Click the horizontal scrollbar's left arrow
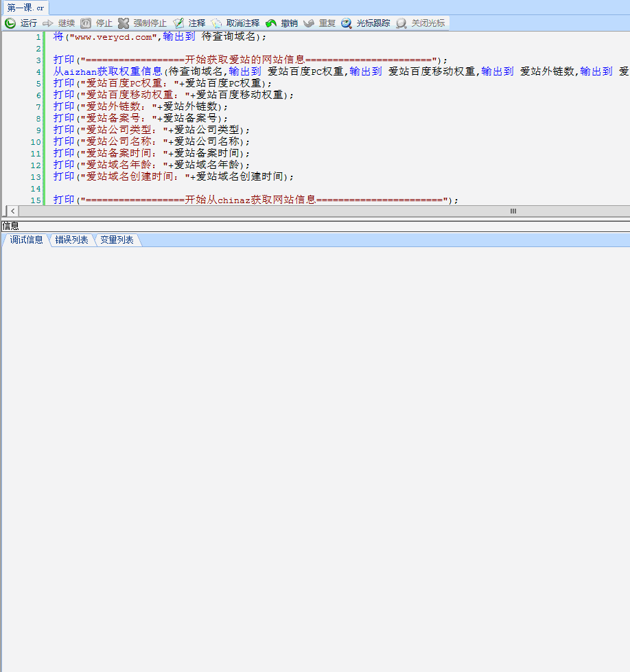Viewport: 630px width, 672px height. pos(12,211)
